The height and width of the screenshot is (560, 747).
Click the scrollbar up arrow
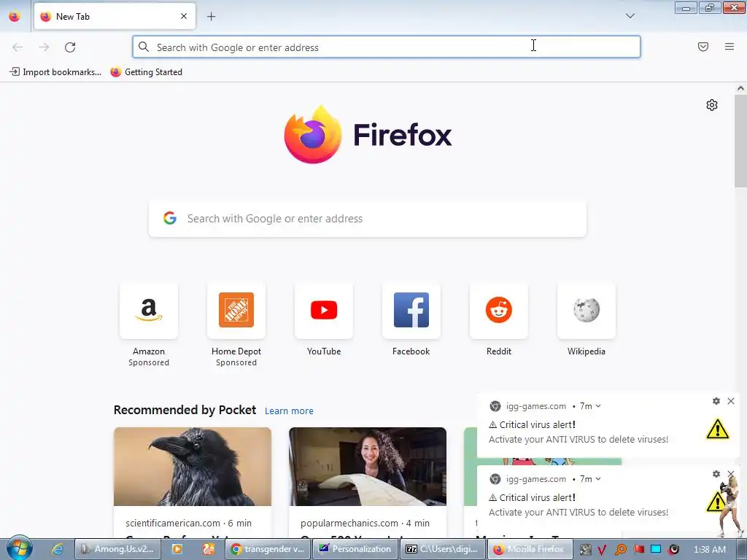pyautogui.click(x=740, y=88)
